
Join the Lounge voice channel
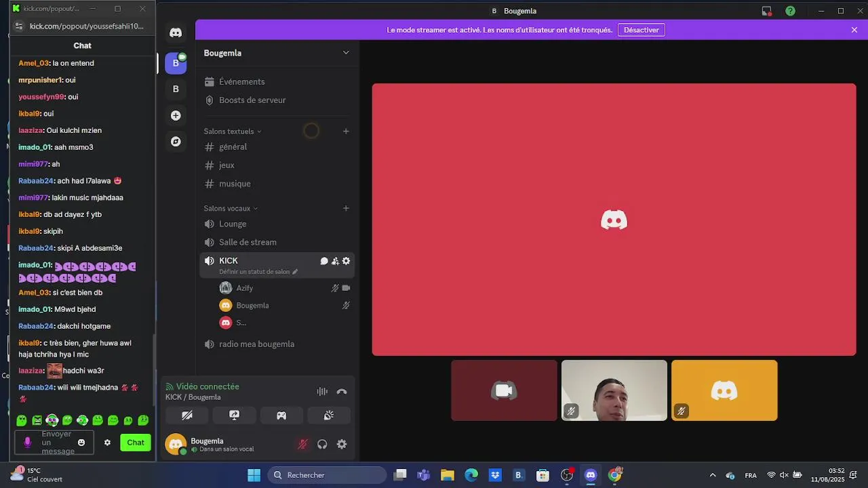[277, 224]
